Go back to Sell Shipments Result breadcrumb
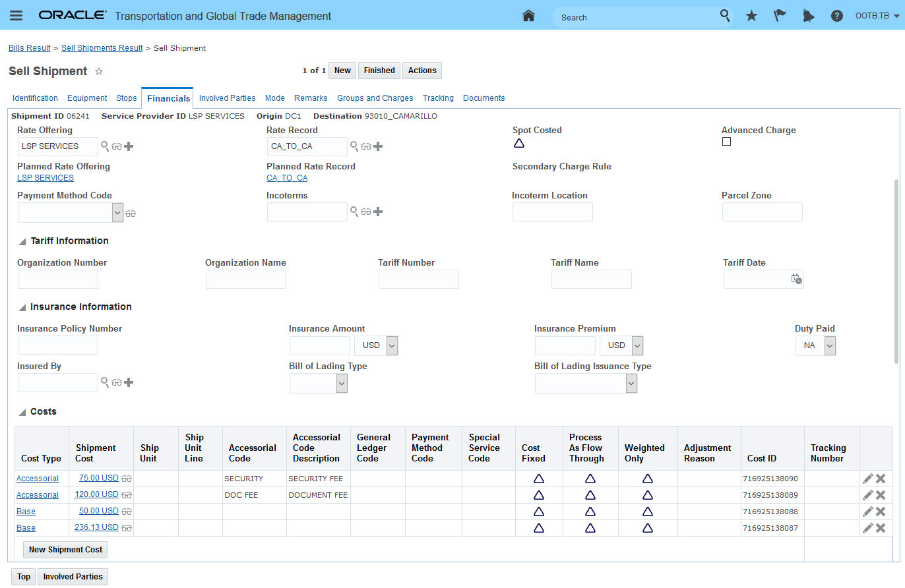 point(102,48)
